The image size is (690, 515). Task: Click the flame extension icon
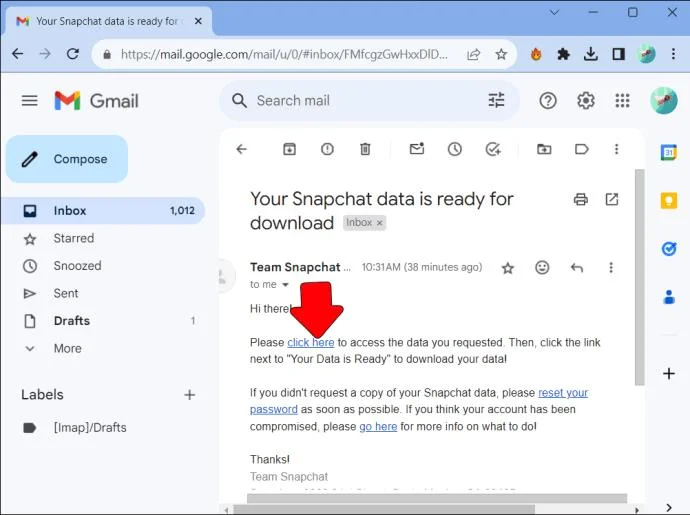pos(536,54)
